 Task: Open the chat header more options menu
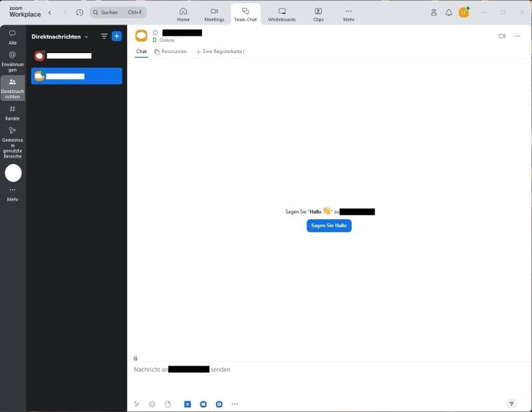[x=517, y=37]
